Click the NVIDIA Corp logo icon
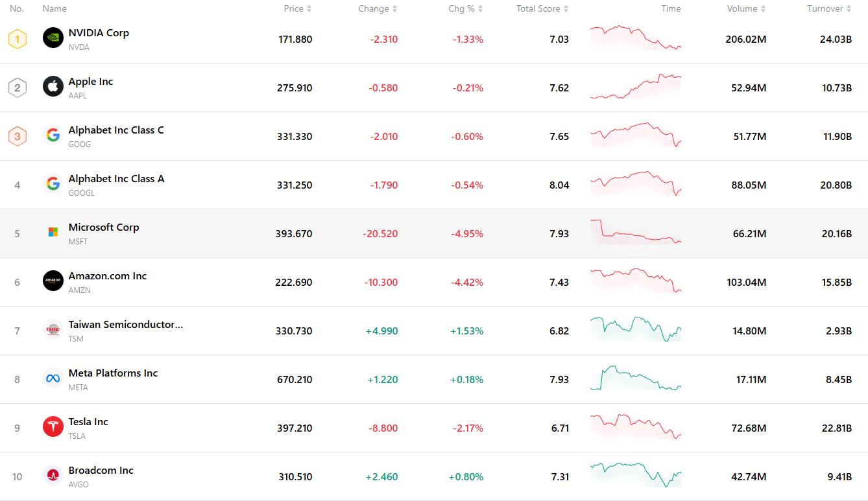The width and height of the screenshot is (868, 501). pos(53,38)
